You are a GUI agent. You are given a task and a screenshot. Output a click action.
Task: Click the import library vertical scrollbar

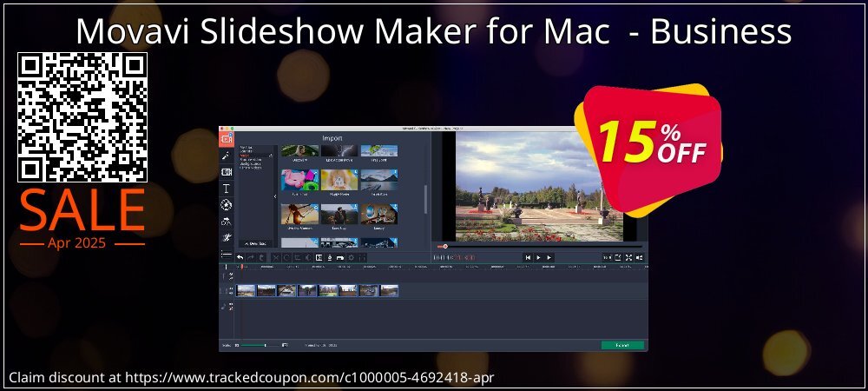425,199
